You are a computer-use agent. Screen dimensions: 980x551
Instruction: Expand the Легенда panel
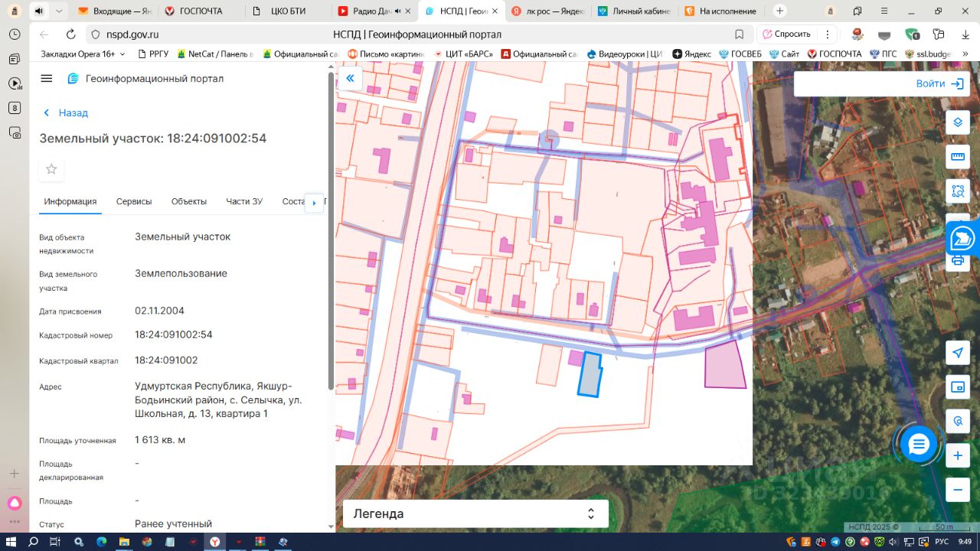[475, 514]
